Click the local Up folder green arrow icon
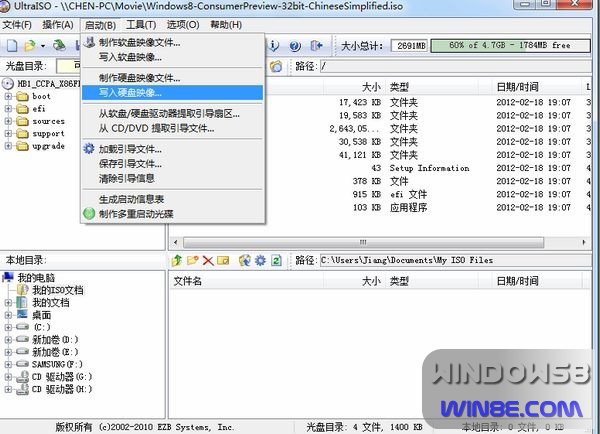 tap(176, 261)
